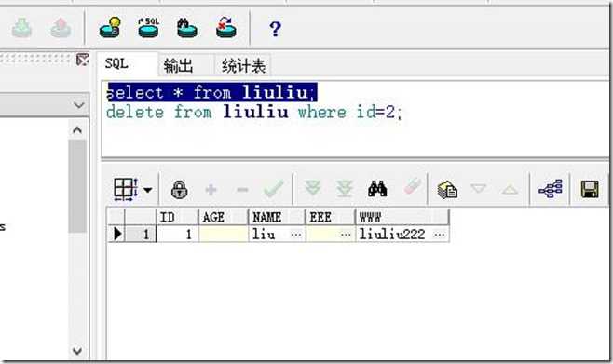This screenshot has width=613, height=364.
Task: Click the save results floppy disk icon
Action: click(590, 189)
